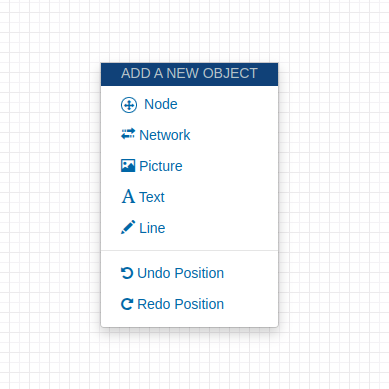This screenshot has height=389, width=389.
Task: Click the ADD A NEW OBJECT header
Action: click(x=189, y=74)
